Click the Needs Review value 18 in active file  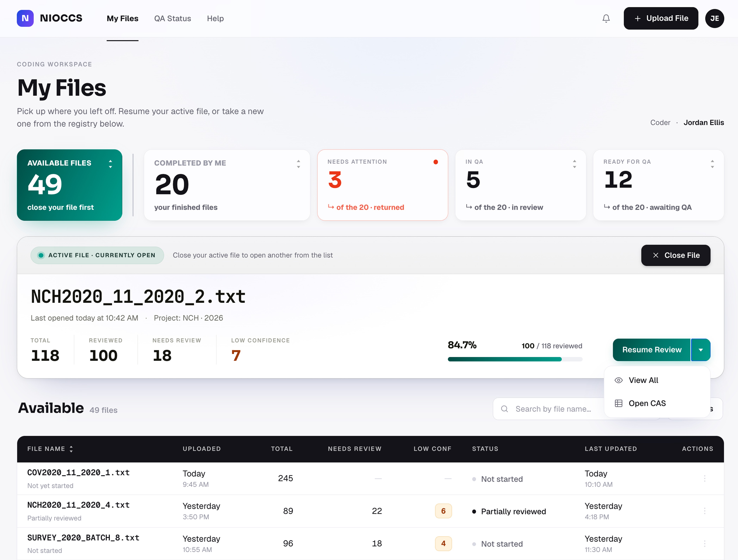click(162, 356)
